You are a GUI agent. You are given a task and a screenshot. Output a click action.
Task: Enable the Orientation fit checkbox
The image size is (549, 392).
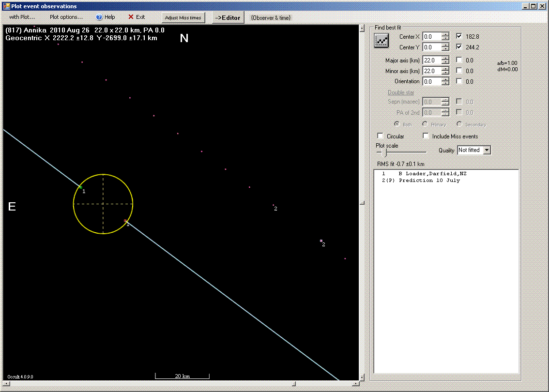click(459, 81)
